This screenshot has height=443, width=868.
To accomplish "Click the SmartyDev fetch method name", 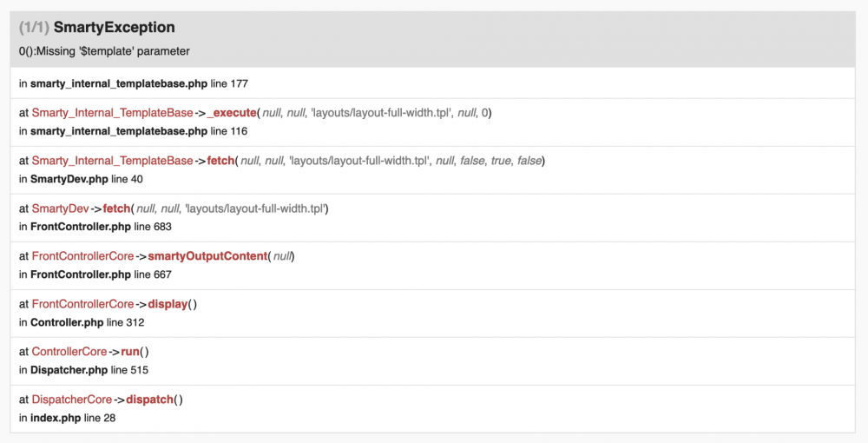I will tap(117, 208).
